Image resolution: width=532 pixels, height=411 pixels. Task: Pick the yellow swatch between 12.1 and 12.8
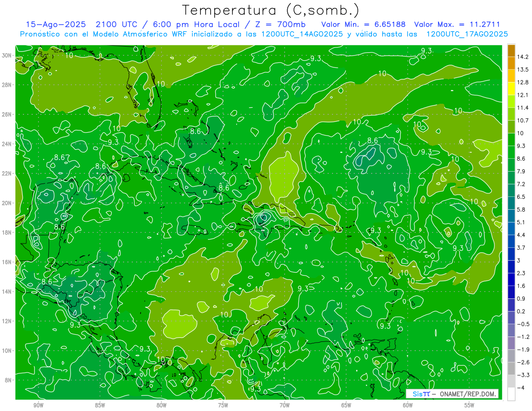point(511,89)
